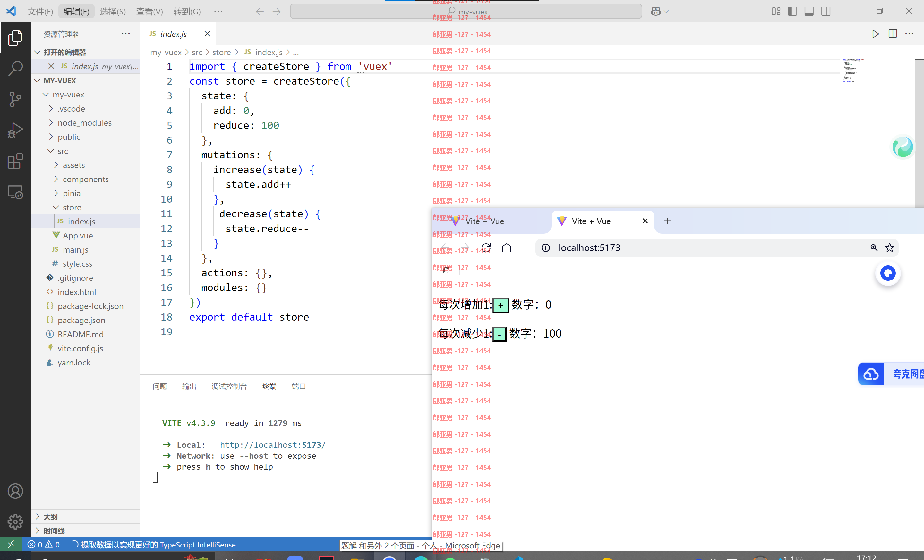Toggle primary side bar visibility

pos(792,11)
